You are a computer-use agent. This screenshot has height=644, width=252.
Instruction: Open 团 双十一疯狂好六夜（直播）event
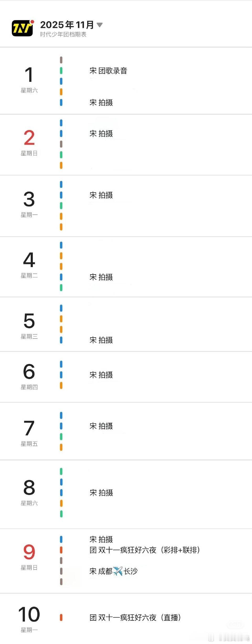pyautogui.click(x=135, y=617)
